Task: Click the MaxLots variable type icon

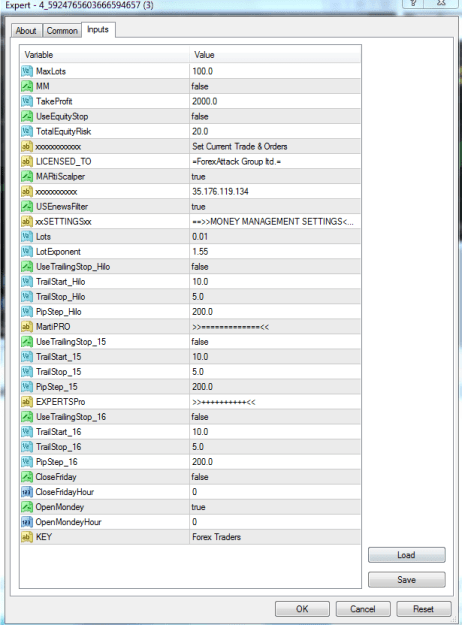Action: pos(27,71)
